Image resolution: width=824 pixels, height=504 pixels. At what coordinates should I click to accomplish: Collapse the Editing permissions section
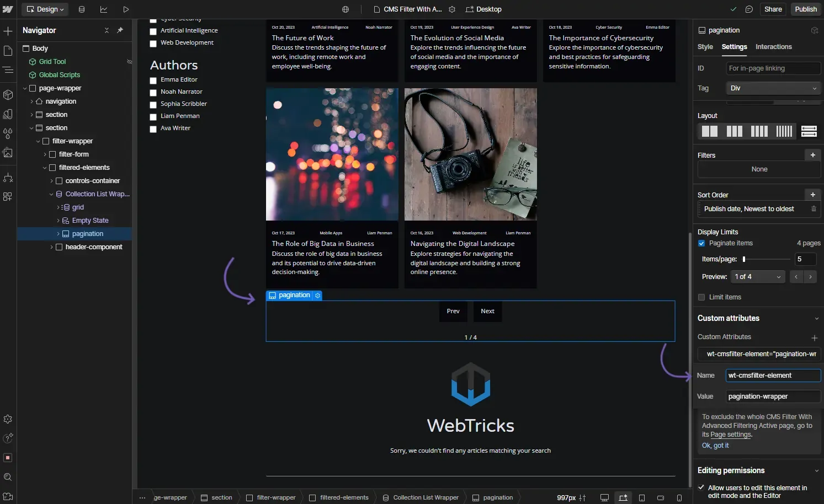pos(817,471)
